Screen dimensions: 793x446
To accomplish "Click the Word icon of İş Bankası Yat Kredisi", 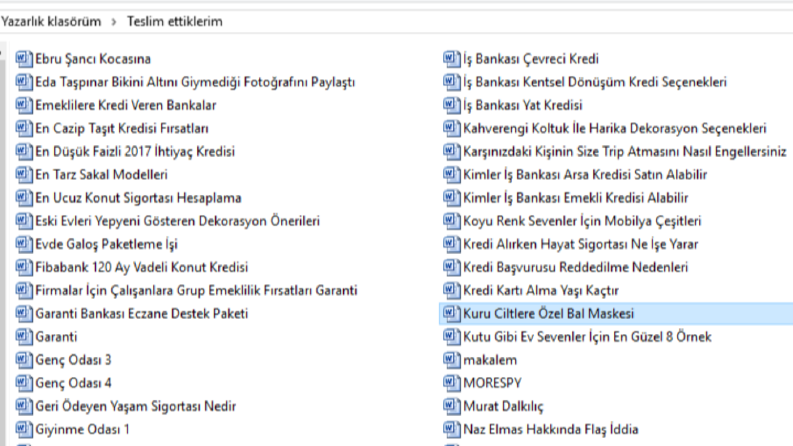I will (452, 105).
